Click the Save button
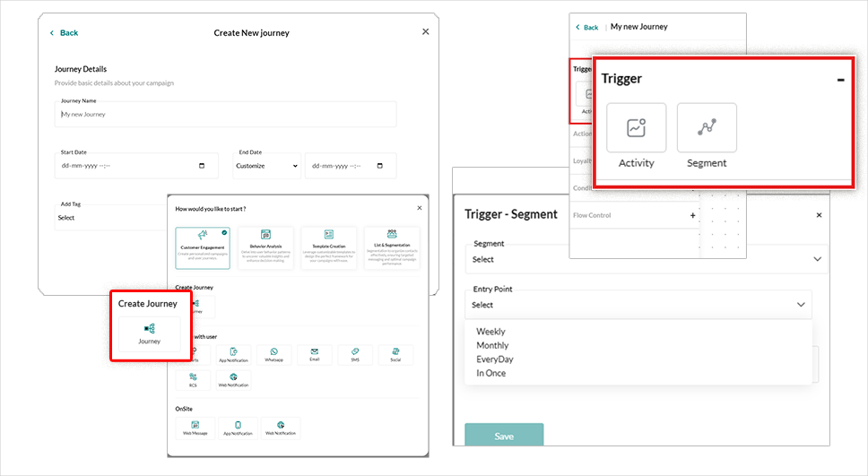Image resolution: width=868 pixels, height=476 pixels. point(504,435)
